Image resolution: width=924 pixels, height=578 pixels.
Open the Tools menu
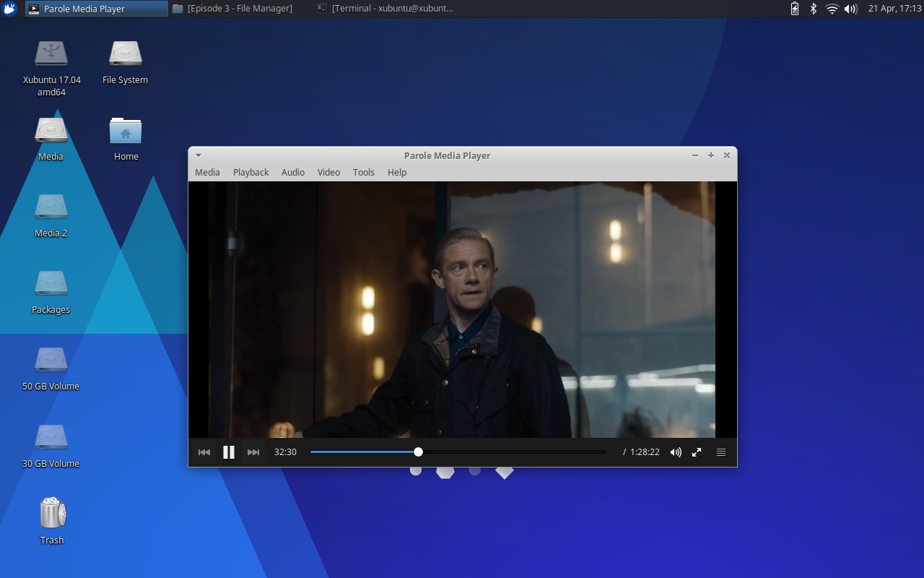coord(363,172)
